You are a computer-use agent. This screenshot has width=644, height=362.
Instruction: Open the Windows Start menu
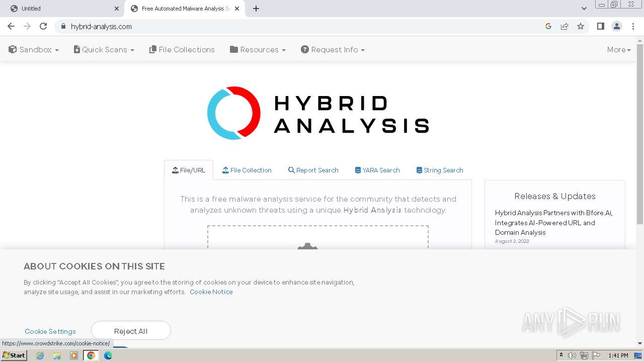coord(14,355)
